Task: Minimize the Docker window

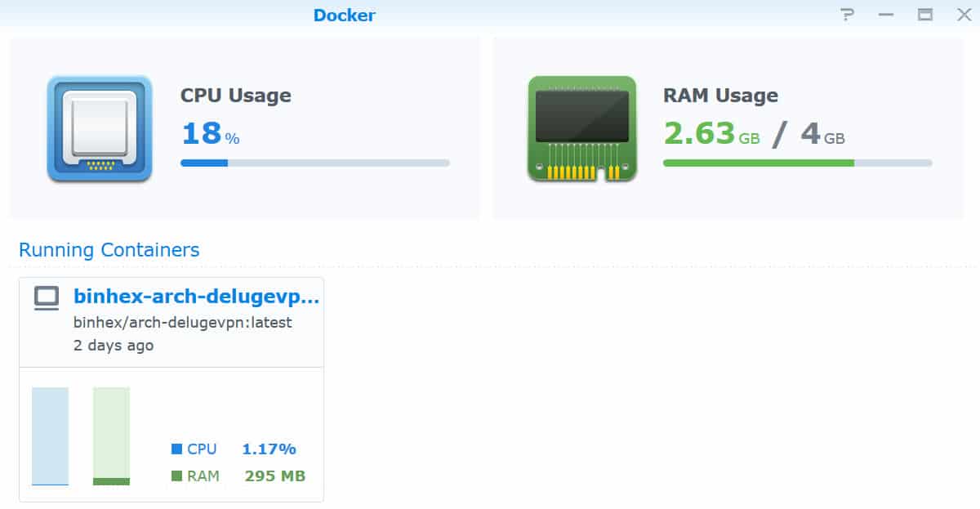Action: (x=887, y=15)
